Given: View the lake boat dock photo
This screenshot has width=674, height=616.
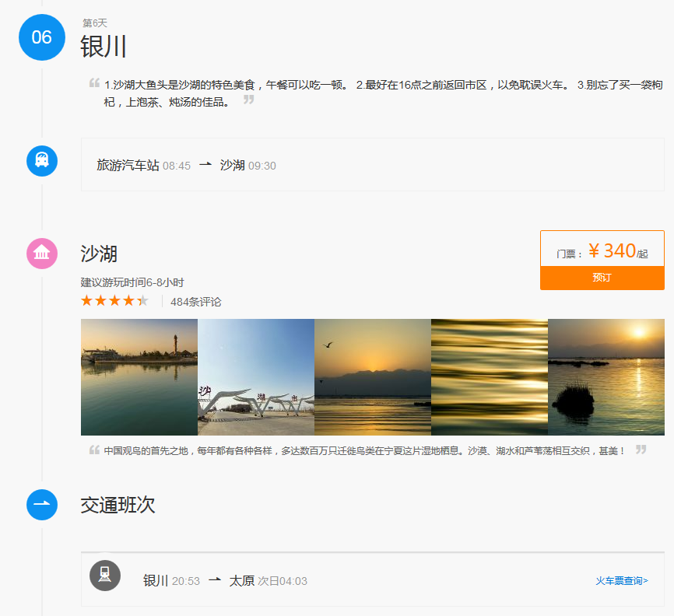Looking at the screenshot, I should pyautogui.click(x=139, y=376).
